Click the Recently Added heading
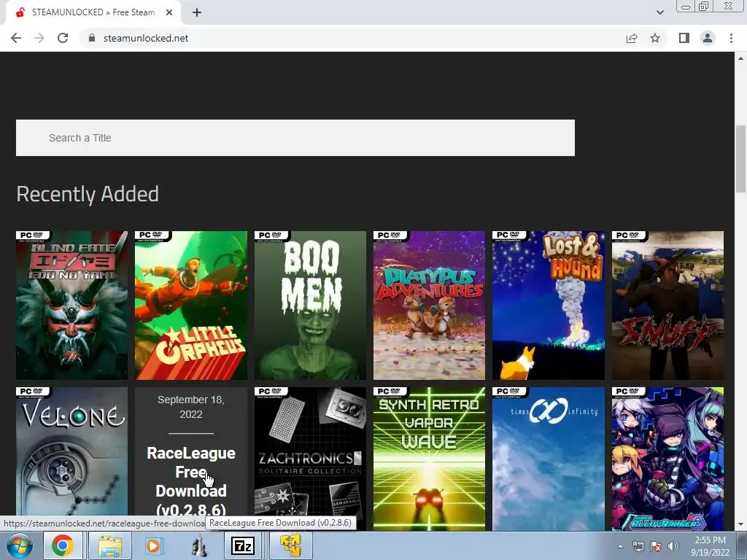This screenshot has height=560, width=747. point(88,194)
